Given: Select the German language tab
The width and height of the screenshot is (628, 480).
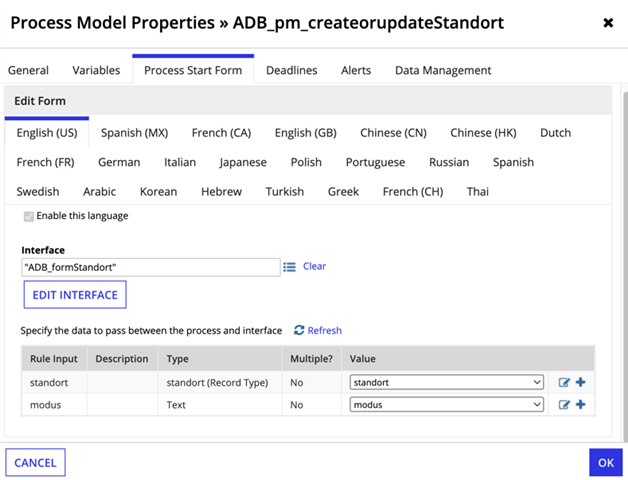Looking at the screenshot, I should pos(119,162).
